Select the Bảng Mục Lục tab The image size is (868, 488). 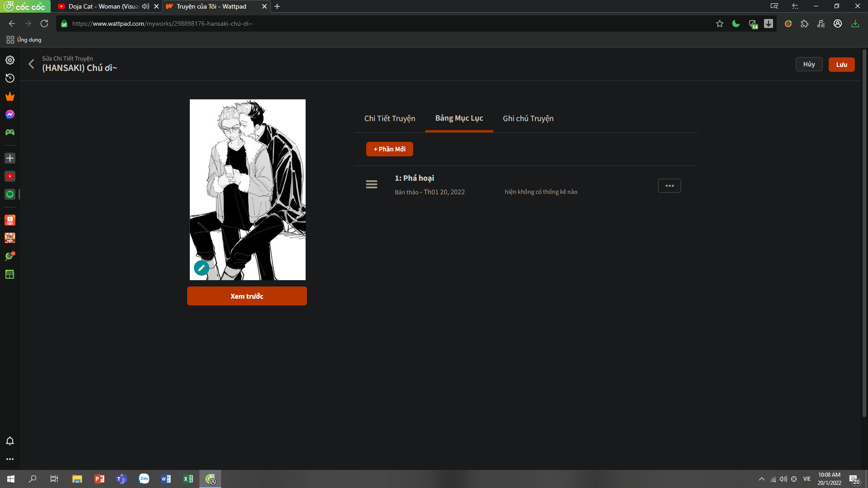[x=459, y=118]
